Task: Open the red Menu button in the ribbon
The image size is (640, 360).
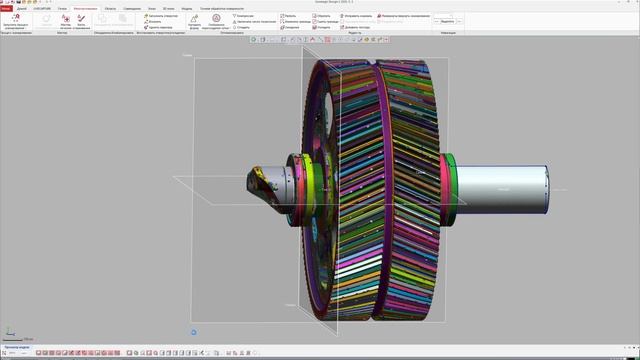Action: pos(6,8)
